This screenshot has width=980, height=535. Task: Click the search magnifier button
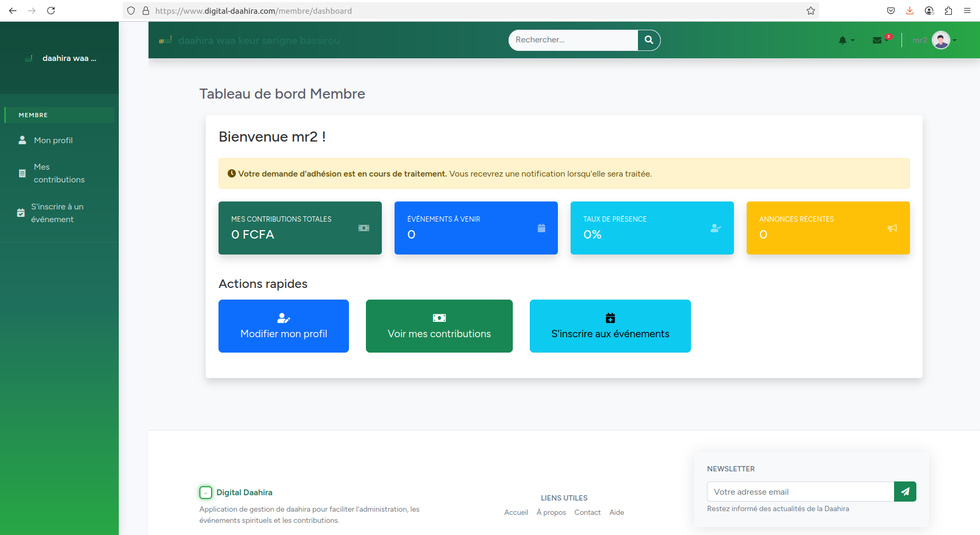(x=649, y=40)
